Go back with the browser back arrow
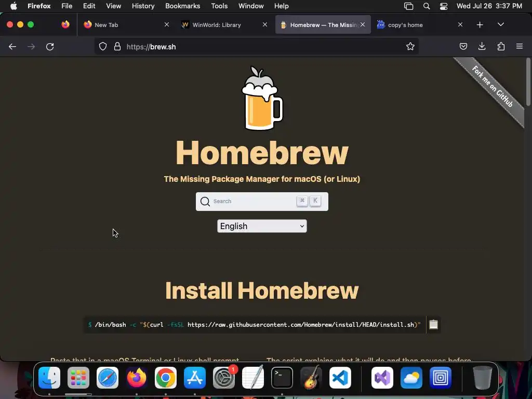Screen dimensions: 532x399 12,47
